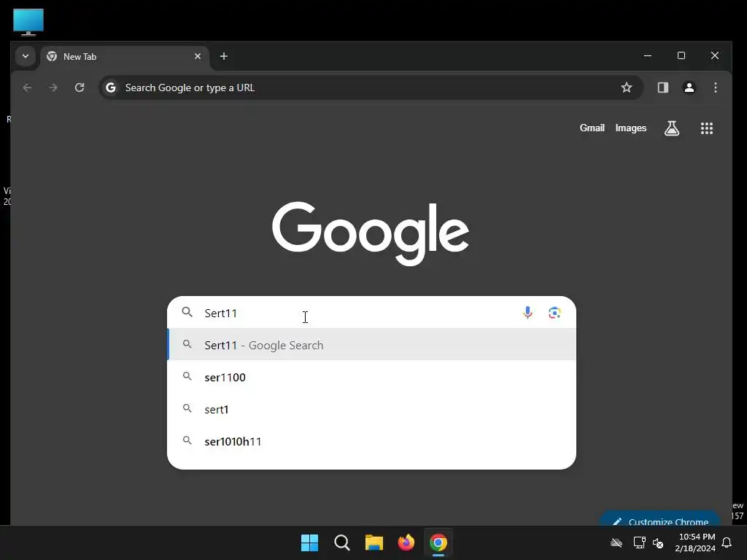Open the tab search dropdown arrow
Viewport: 747px width, 560px height.
26,56
